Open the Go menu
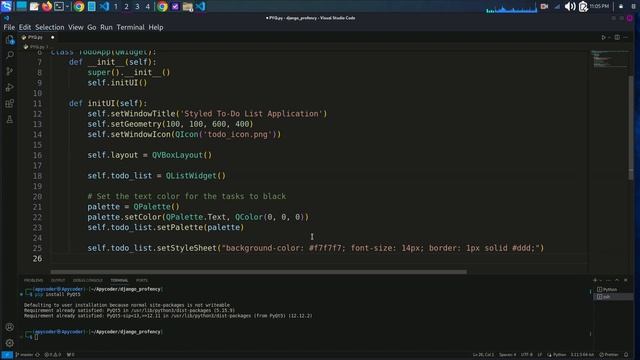The image size is (640, 360). [91, 27]
